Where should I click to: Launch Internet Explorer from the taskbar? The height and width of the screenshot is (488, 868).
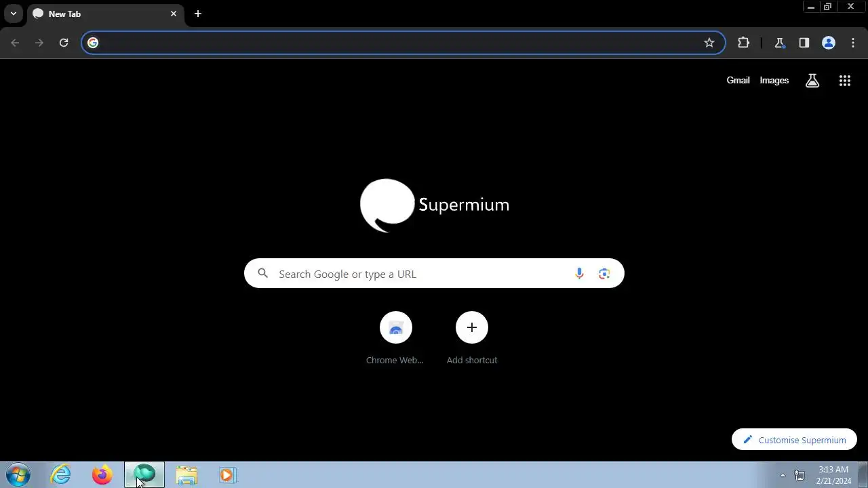pos(61,474)
